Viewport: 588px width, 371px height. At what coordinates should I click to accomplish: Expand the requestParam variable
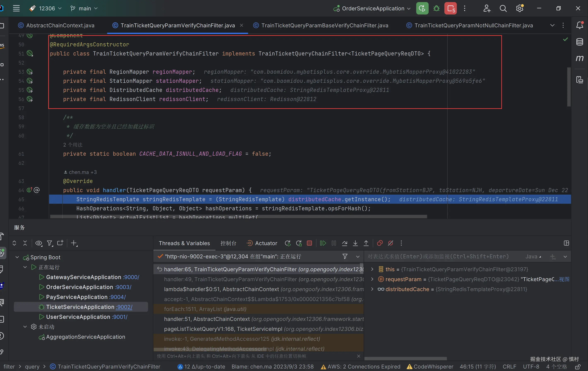pos(372,279)
